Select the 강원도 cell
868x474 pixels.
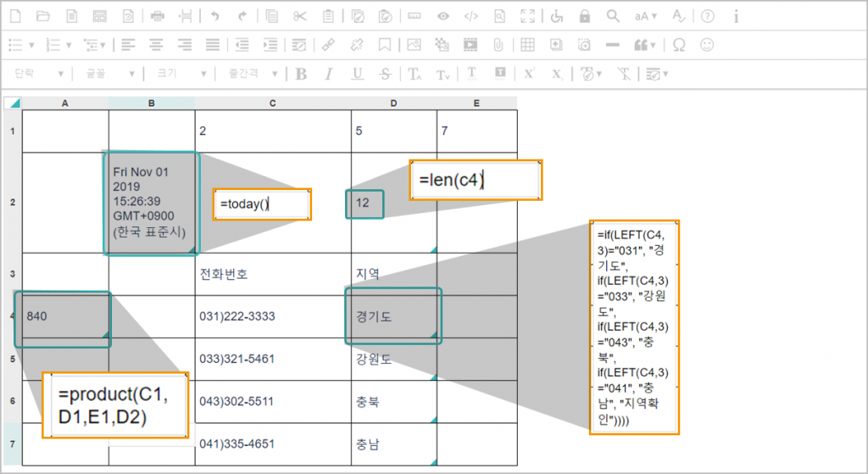[x=393, y=360]
